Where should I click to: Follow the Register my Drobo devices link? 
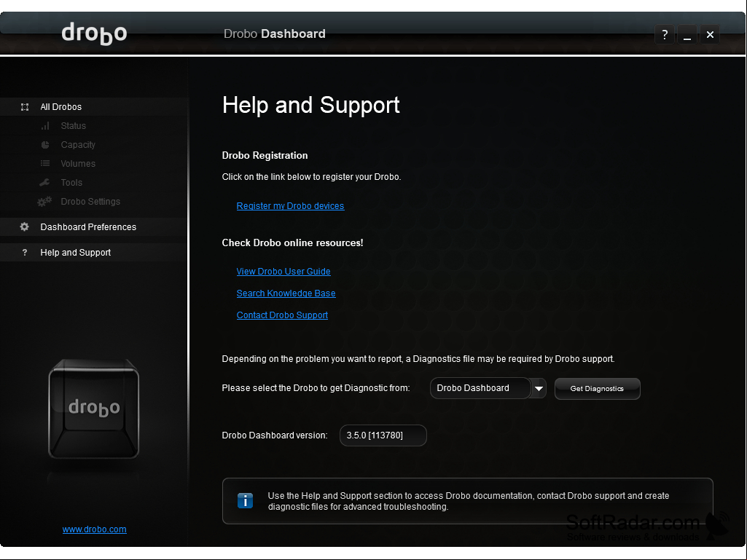tap(290, 205)
